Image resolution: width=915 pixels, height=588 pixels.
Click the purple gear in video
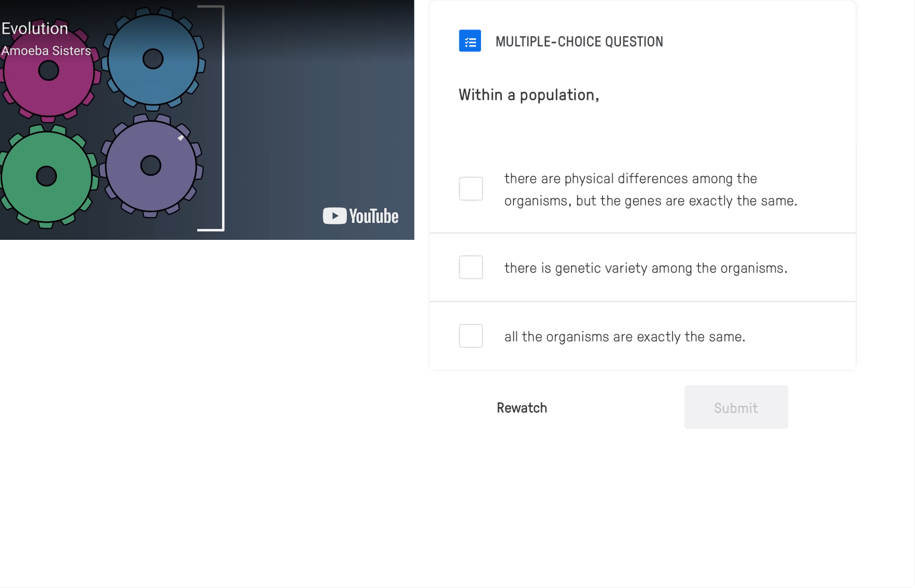click(x=151, y=166)
